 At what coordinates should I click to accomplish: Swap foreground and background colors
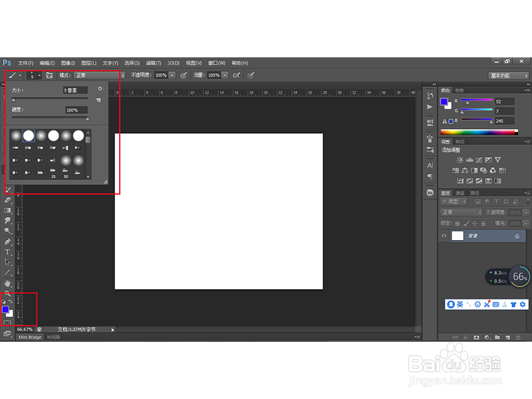point(11,301)
